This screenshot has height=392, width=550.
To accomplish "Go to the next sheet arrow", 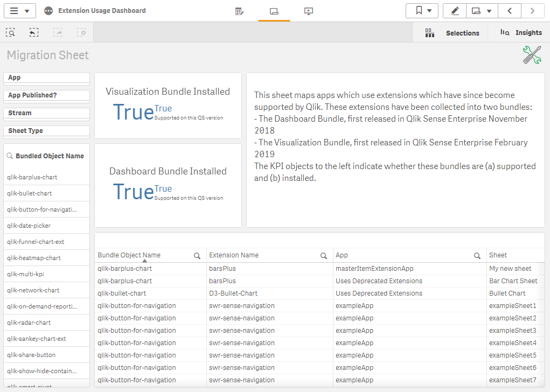I will [x=532, y=11].
